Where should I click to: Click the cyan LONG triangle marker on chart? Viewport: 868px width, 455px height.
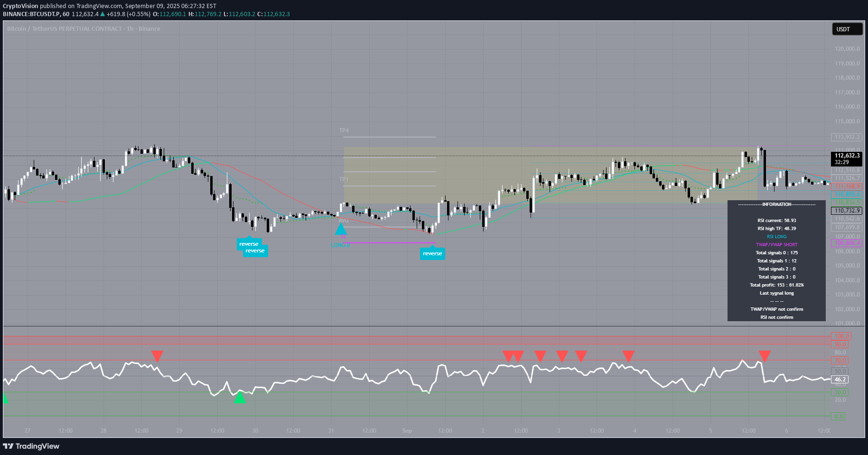click(x=341, y=229)
